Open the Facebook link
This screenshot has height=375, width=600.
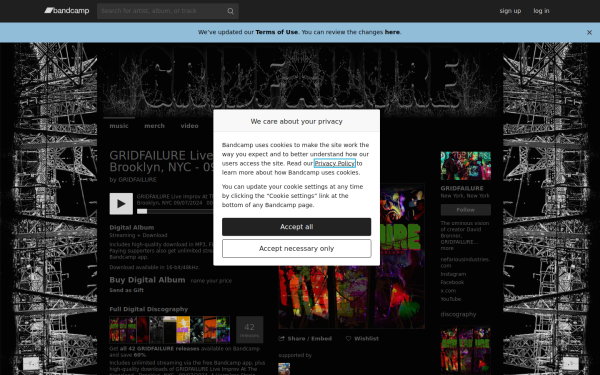[x=452, y=282]
